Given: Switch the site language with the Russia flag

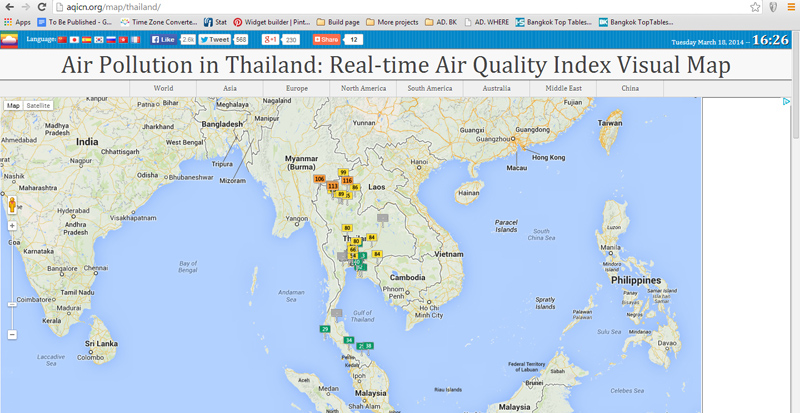Looking at the screenshot, I should 111,39.
